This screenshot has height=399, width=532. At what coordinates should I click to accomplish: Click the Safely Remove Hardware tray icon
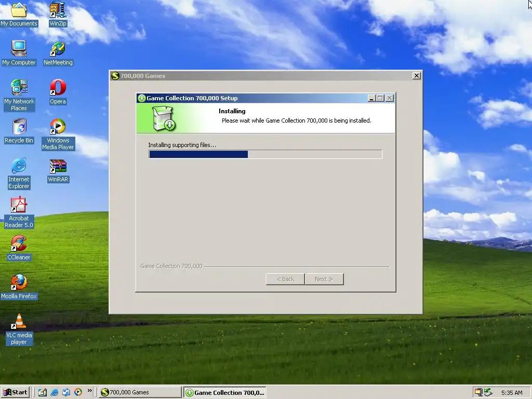488,392
